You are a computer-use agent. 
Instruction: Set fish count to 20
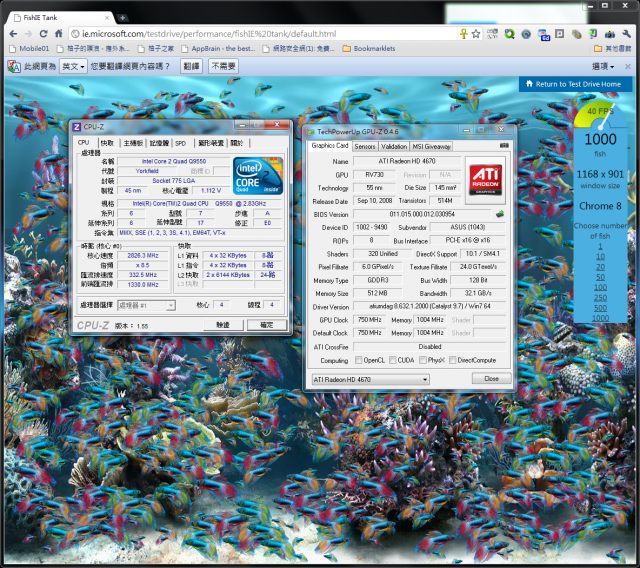600,267
